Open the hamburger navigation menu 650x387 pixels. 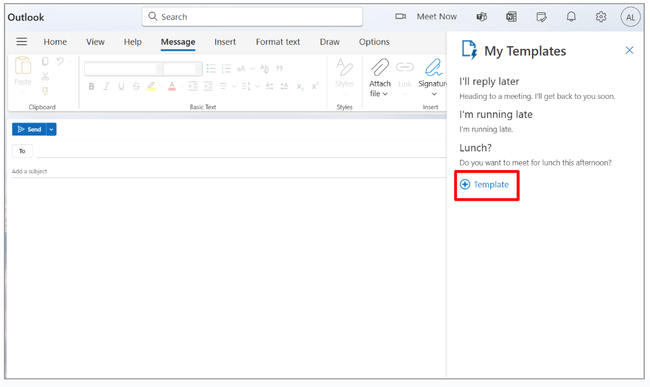[22, 41]
